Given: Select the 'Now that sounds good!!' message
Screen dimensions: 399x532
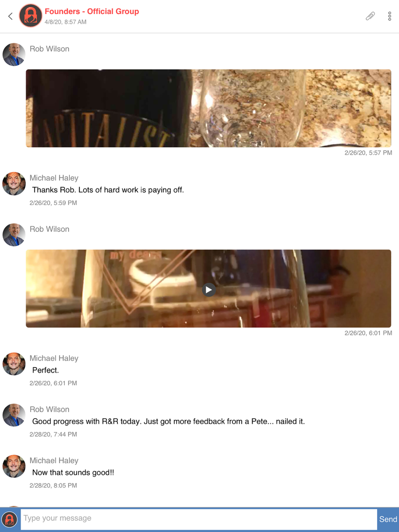Looking at the screenshot, I should (73, 473).
